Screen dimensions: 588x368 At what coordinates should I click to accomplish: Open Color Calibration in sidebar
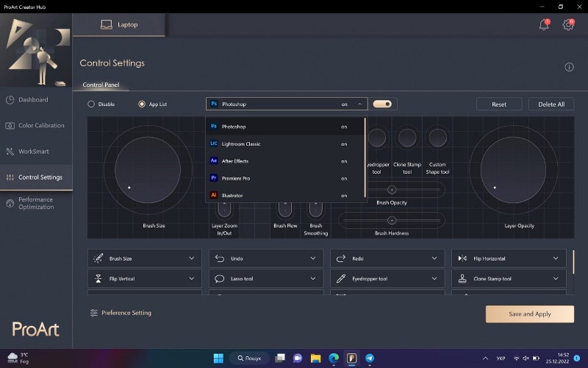point(35,125)
